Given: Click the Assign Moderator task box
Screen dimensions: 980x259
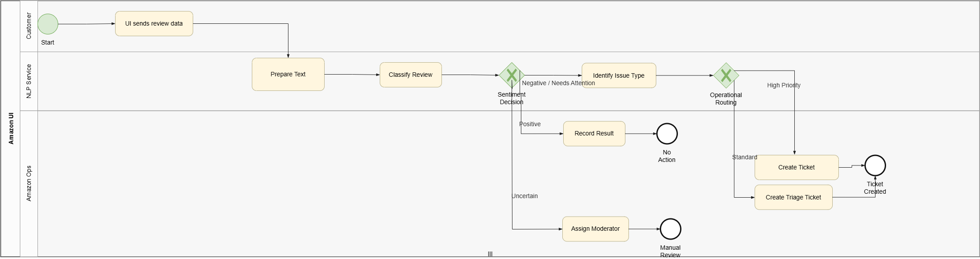Looking at the screenshot, I should point(595,229).
